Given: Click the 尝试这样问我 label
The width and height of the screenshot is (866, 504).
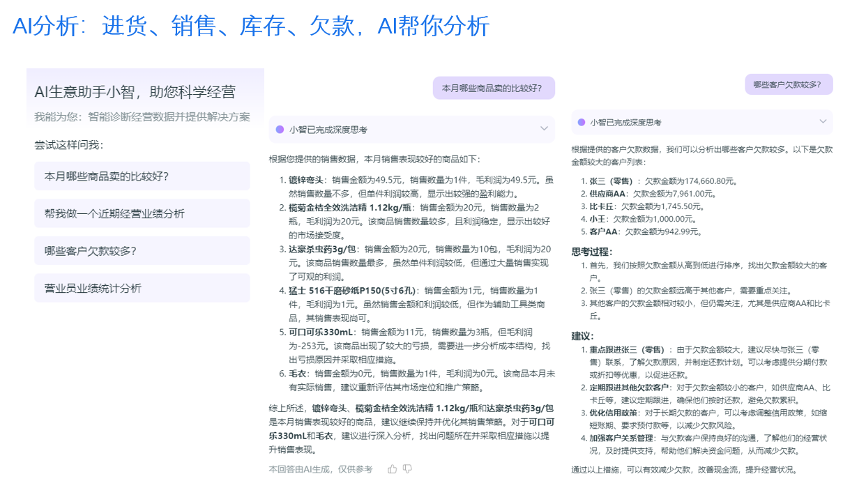Looking at the screenshot, I should [x=68, y=145].
